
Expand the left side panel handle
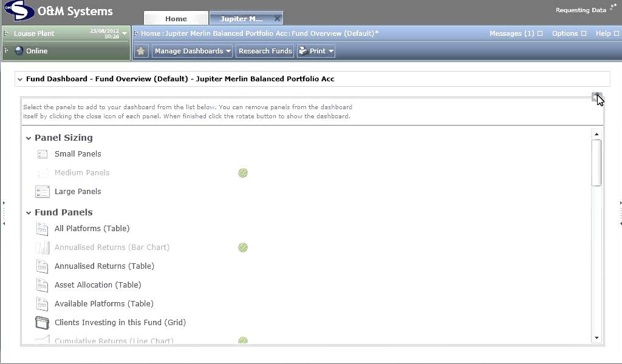(x=4, y=213)
